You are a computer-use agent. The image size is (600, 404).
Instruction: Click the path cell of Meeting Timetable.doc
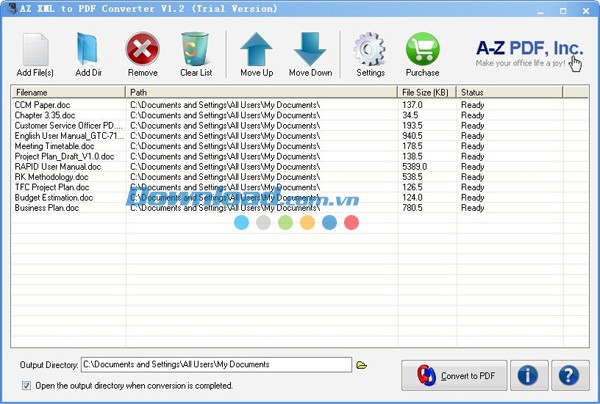(x=225, y=146)
